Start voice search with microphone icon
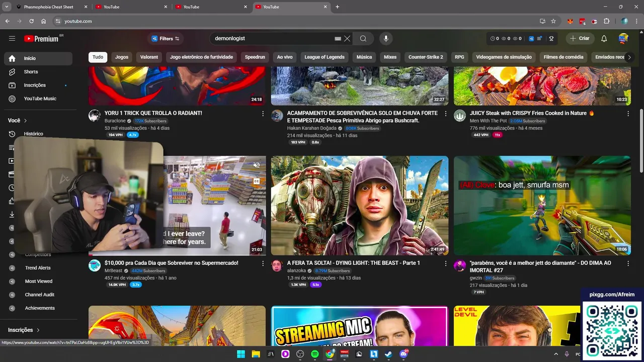This screenshot has height=362, width=644. 386,38
